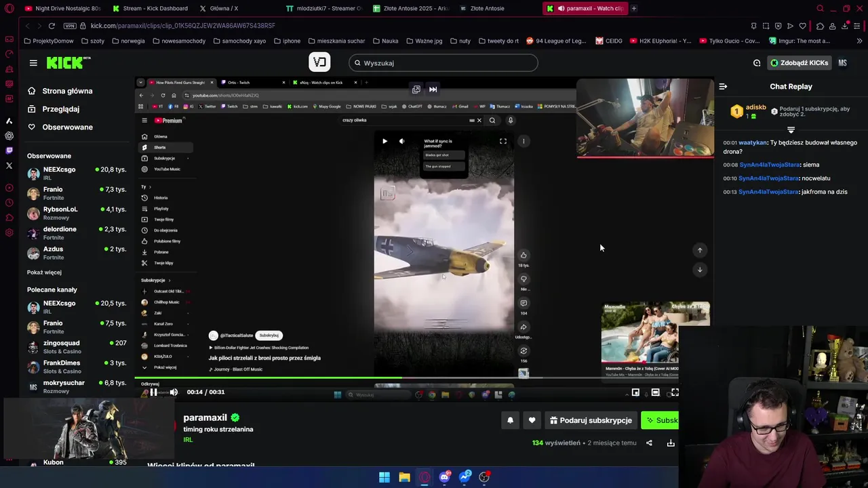
Task: Open the Kick hamburger menu
Action: tap(33, 63)
